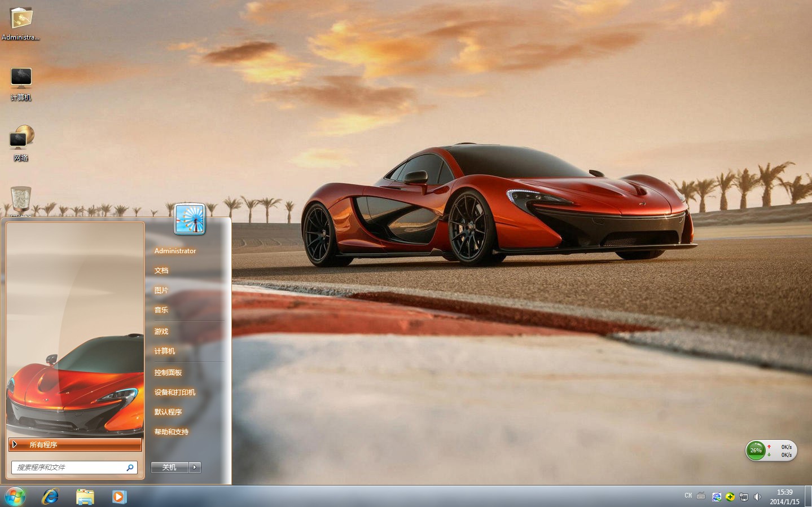The height and width of the screenshot is (507, 812).
Task: Open 帮助和支持 from the Start menu
Action: (172, 432)
